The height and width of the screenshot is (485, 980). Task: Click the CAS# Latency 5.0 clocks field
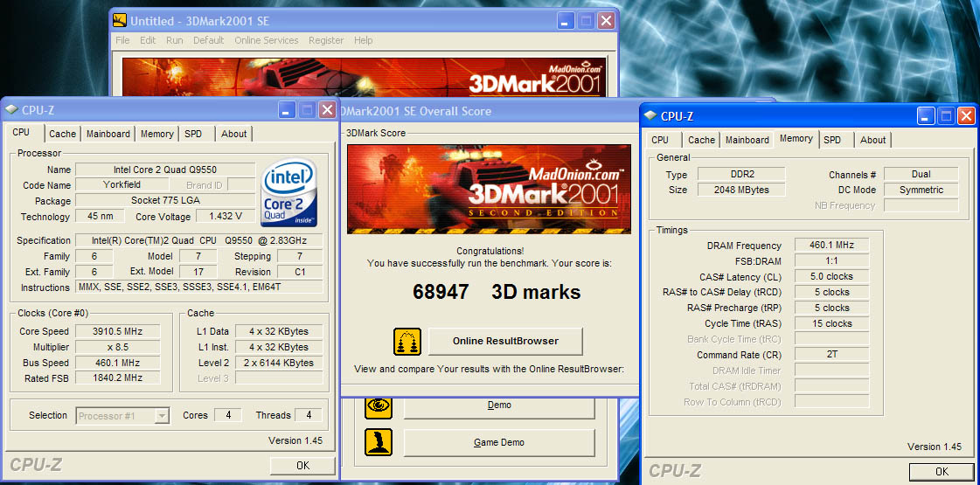(x=832, y=276)
